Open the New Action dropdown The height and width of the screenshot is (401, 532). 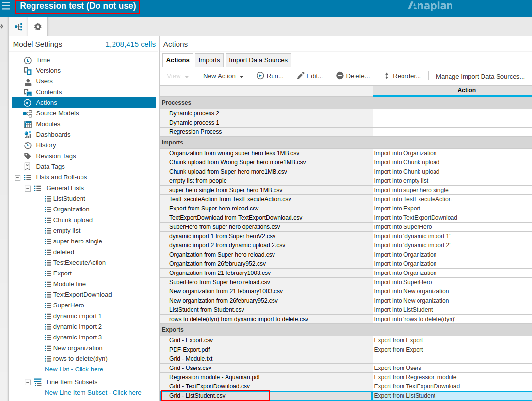pos(223,76)
